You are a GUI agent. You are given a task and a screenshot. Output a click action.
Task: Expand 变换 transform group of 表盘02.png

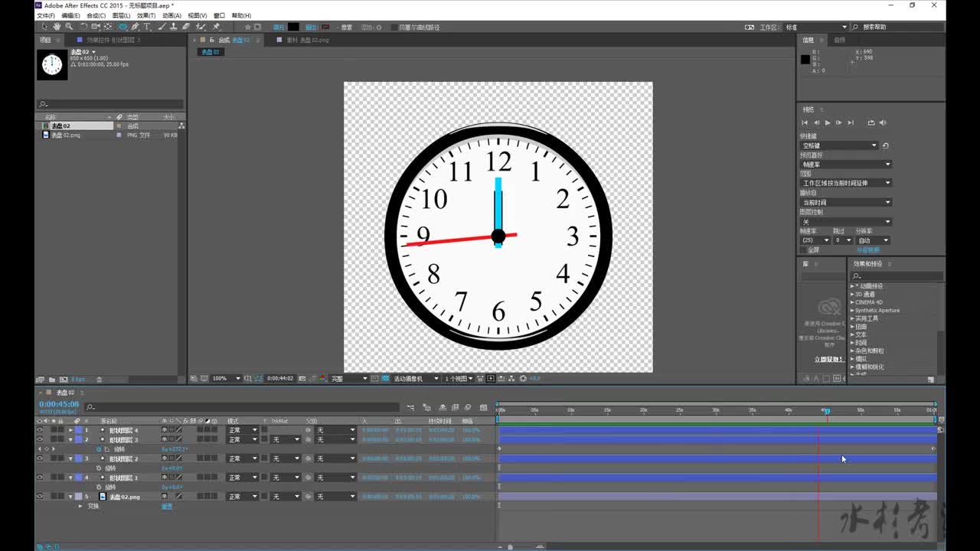pyautogui.click(x=80, y=506)
